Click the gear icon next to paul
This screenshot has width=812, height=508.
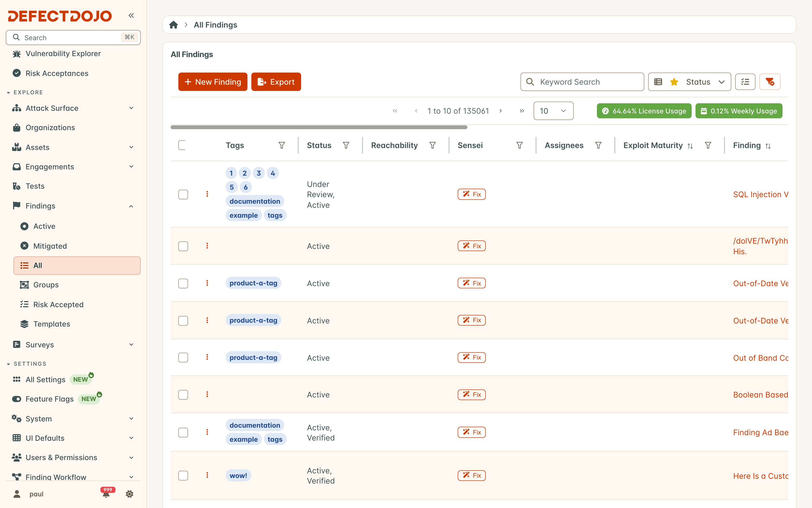pyautogui.click(x=130, y=494)
